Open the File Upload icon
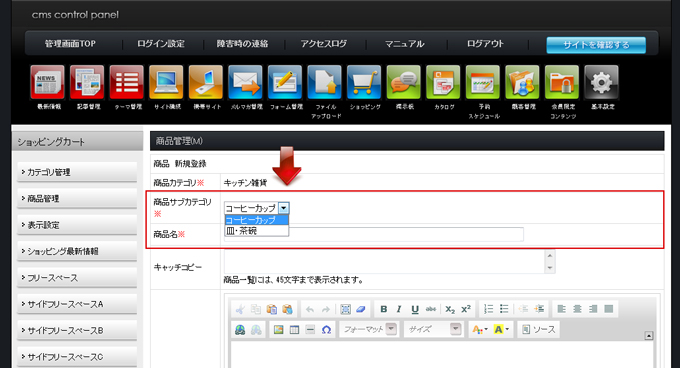 tap(325, 82)
